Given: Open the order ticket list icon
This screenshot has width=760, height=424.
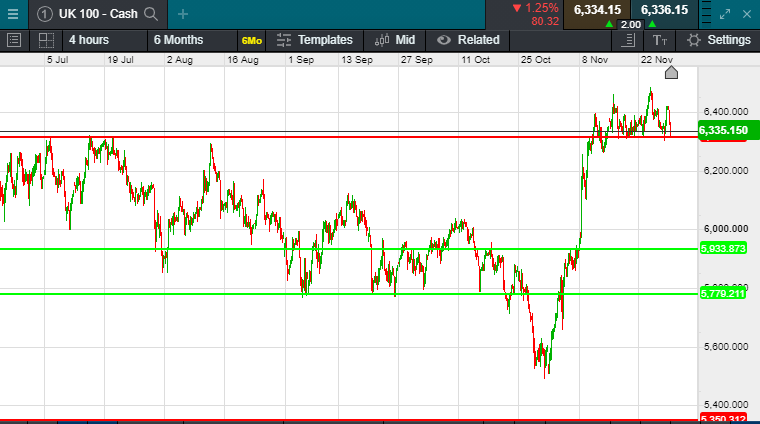Looking at the screenshot, I should (x=628, y=40).
